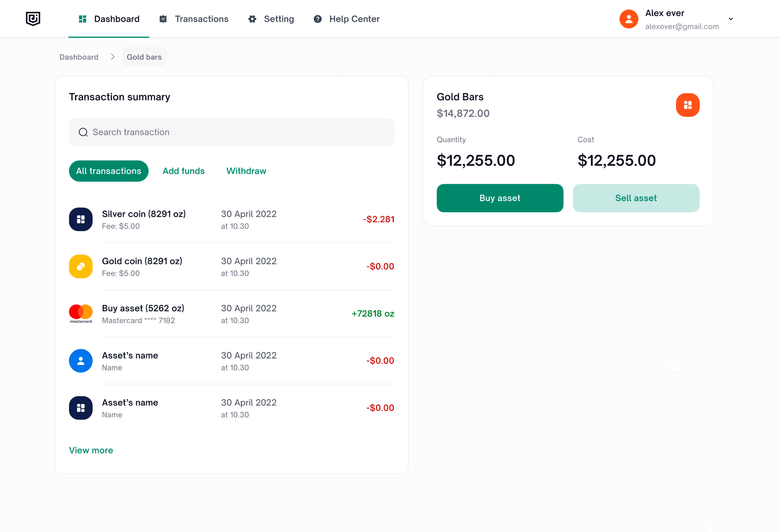
Task: Click the Mastercard icon on Buy asset row
Action: tap(80, 313)
